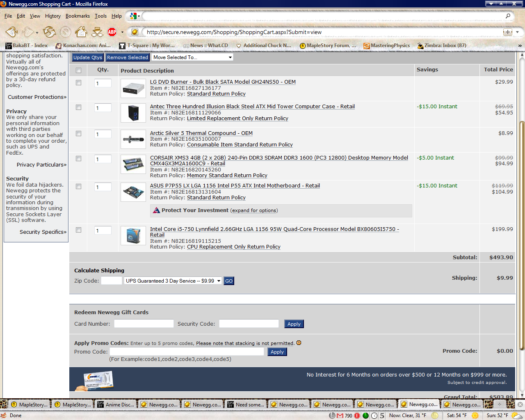Click the clock icon in status bar

click(374, 415)
